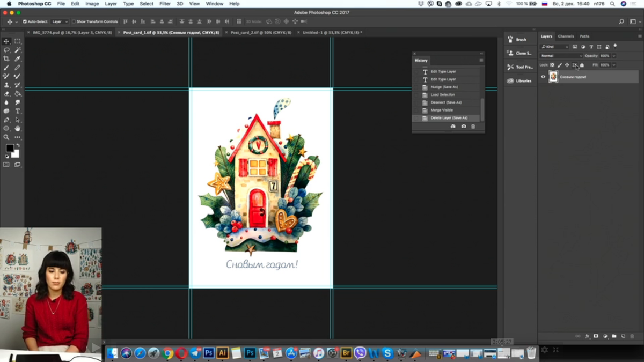Image resolution: width=644 pixels, height=362 pixels.
Task: Toggle lock position icon
Action: (567, 65)
